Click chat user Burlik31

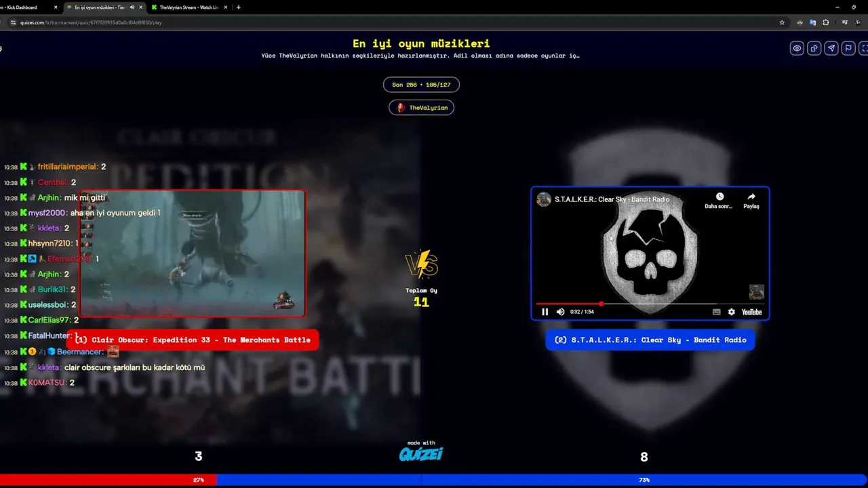click(52, 289)
